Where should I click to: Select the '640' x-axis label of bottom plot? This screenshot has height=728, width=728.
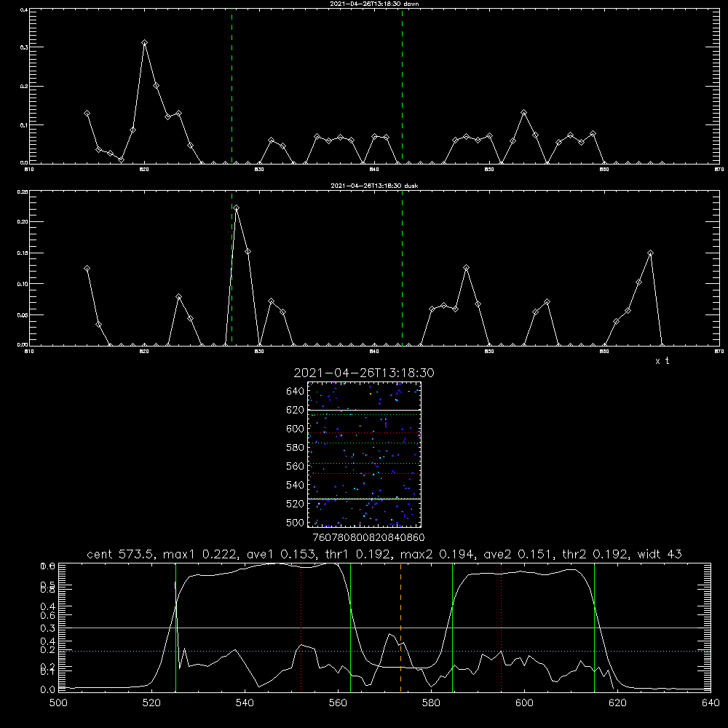click(711, 703)
